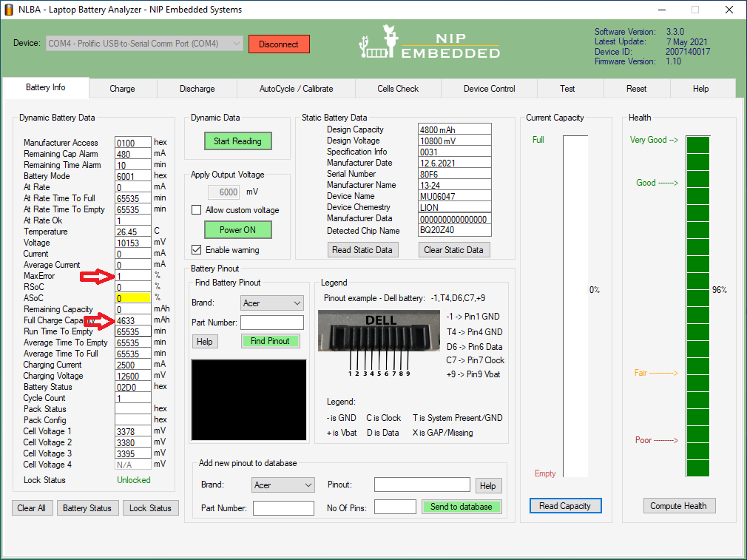Click the Detected Chip Name value BQ20Z40
The image size is (747, 560).
455,230
